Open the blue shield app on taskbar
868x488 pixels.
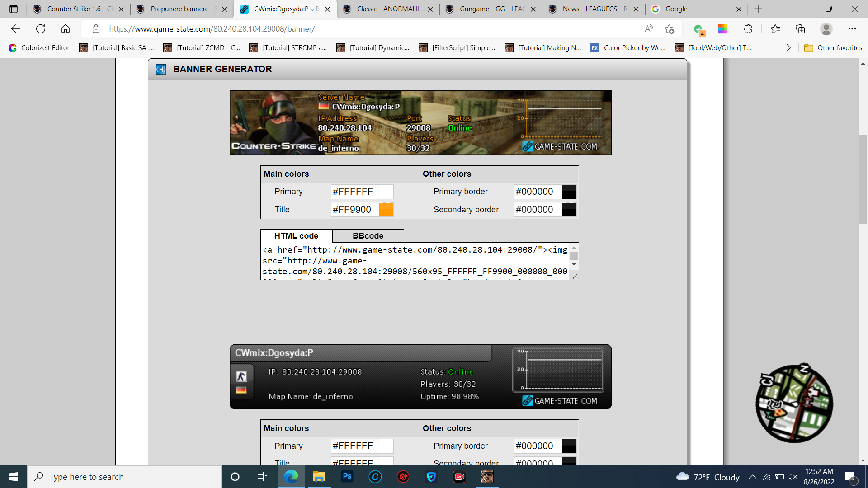[431, 477]
